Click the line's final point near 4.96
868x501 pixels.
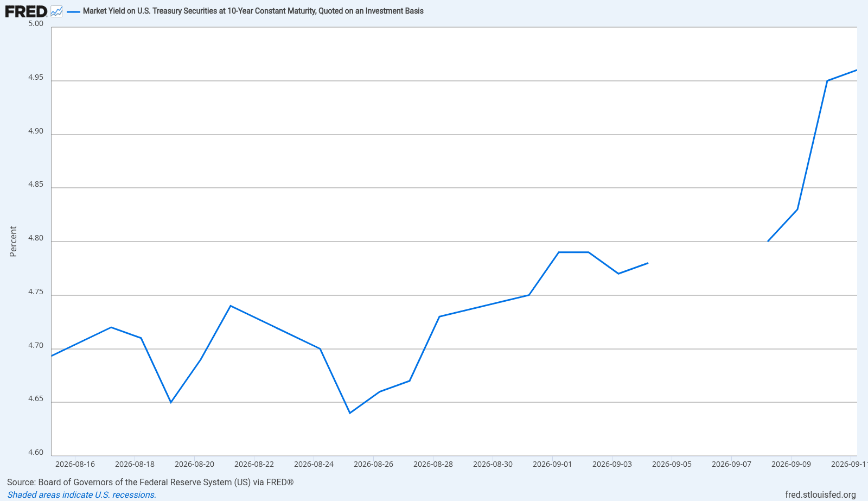point(856,70)
